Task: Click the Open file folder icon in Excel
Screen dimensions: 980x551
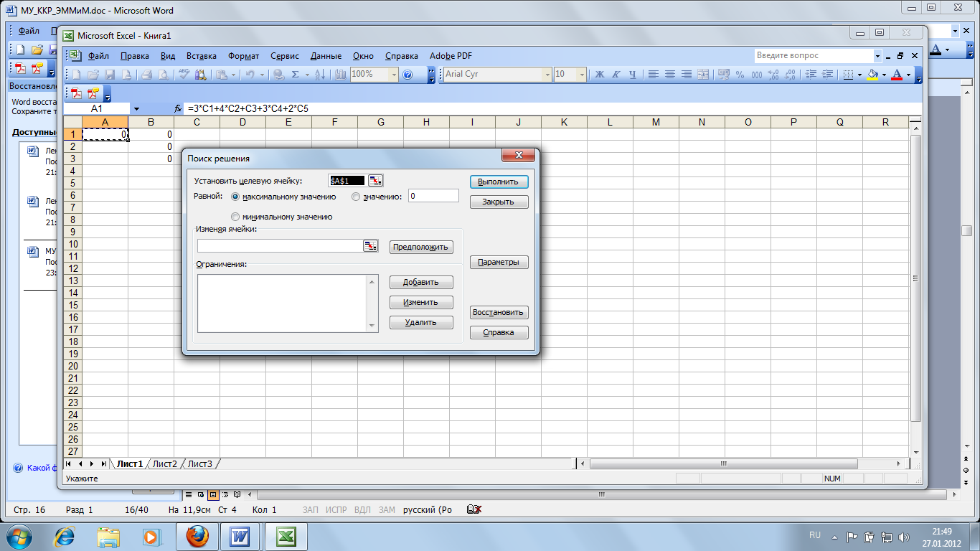Action: tap(93, 74)
